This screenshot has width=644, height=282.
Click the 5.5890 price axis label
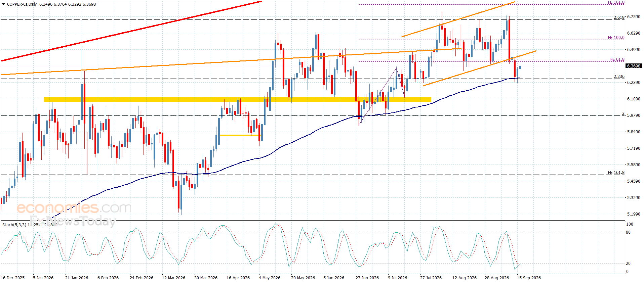click(x=634, y=165)
